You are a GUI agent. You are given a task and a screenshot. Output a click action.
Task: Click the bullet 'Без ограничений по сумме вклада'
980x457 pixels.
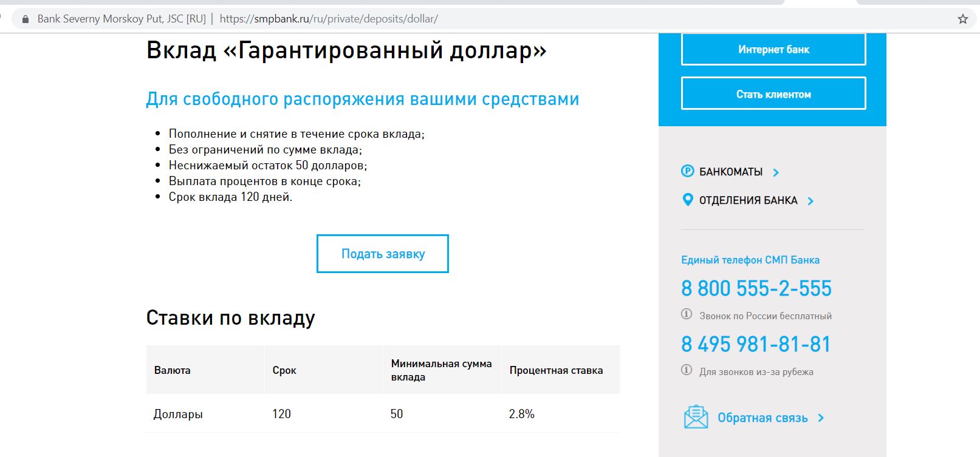click(x=265, y=149)
